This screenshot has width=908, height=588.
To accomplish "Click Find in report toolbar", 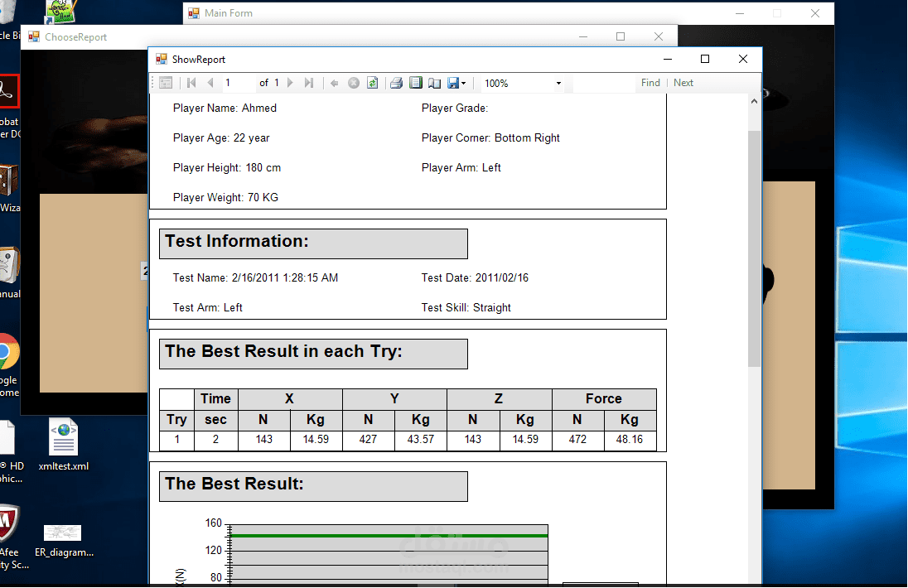I will pyautogui.click(x=650, y=83).
